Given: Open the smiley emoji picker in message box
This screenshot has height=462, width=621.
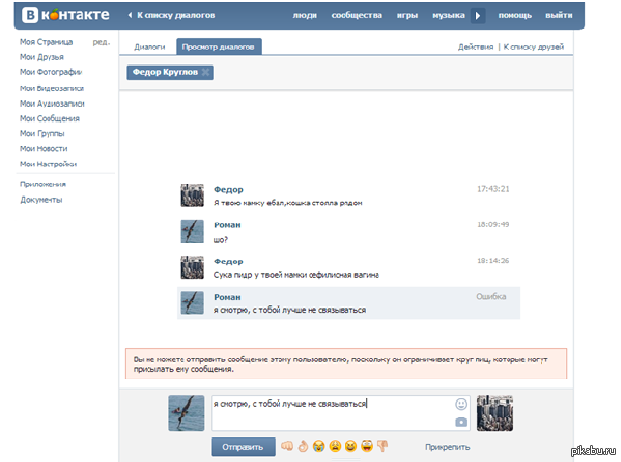Looking at the screenshot, I should coord(461,404).
